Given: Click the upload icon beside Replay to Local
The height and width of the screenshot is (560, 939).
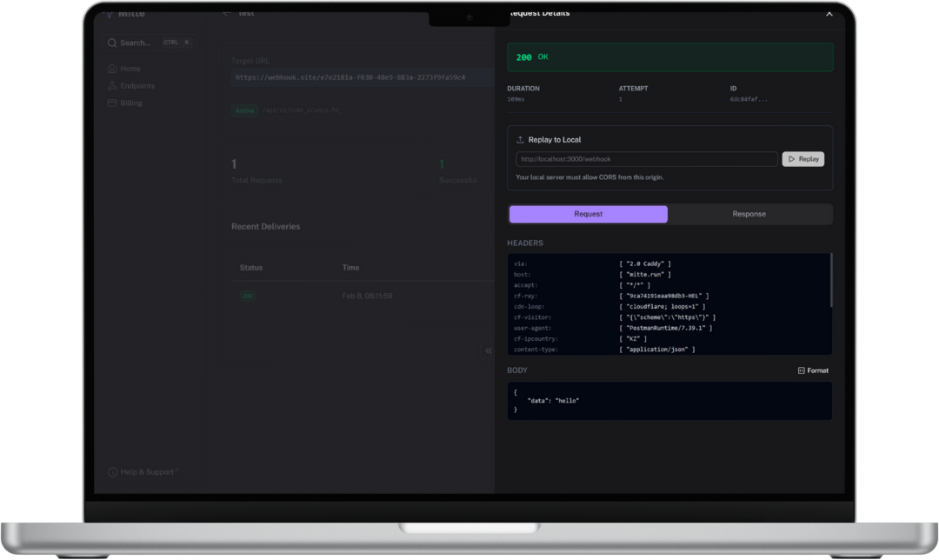Looking at the screenshot, I should (520, 140).
